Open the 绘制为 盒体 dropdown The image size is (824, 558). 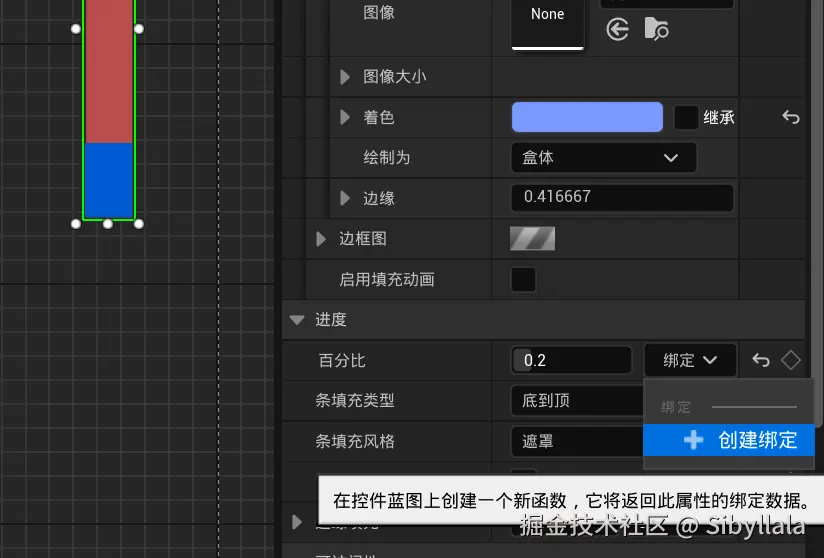click(604, 158)
